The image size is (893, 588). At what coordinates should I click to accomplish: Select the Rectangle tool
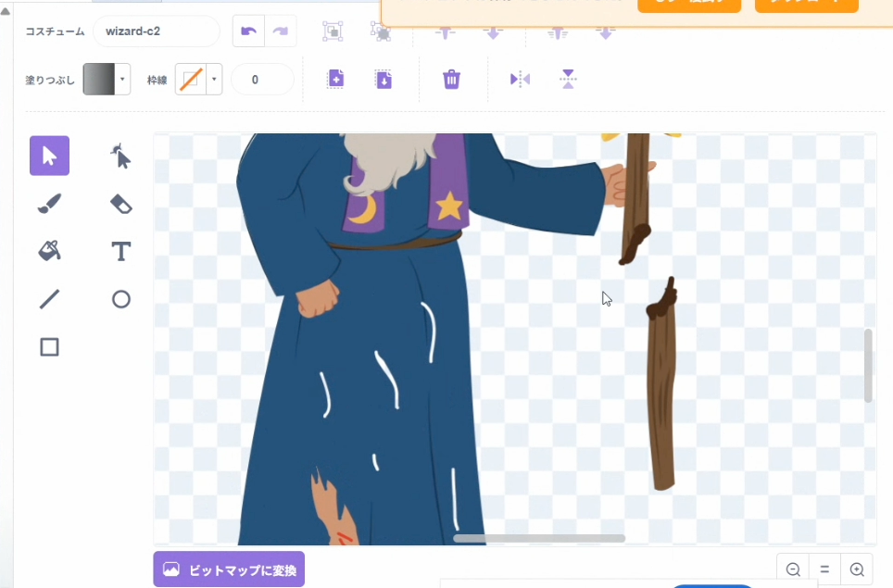[49, 347]
